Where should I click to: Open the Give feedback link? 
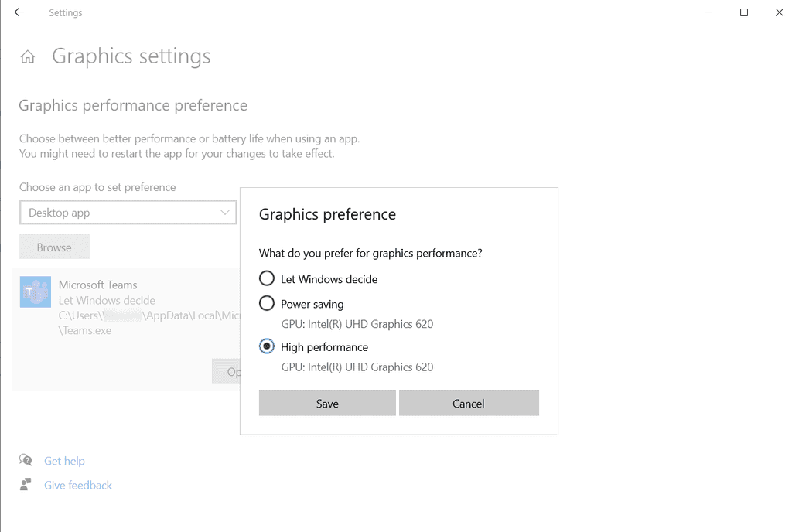pos(77,485)
